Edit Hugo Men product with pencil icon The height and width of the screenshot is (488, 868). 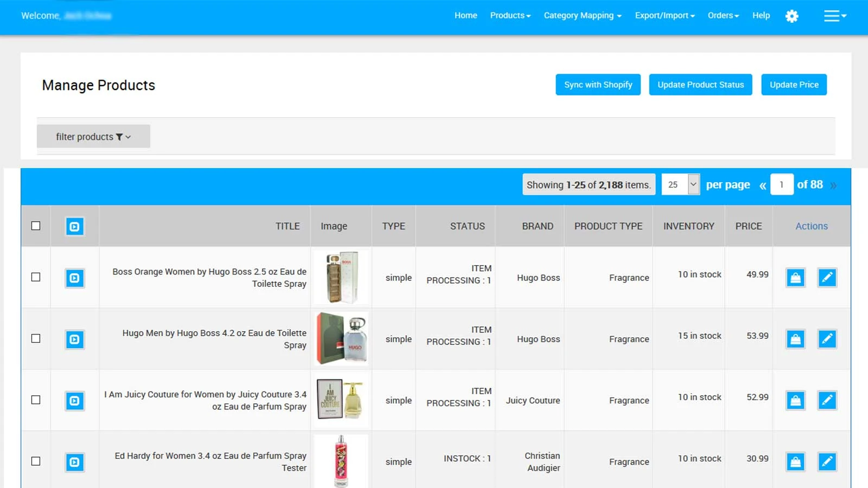pyautogui.click(x=827, y=339)
